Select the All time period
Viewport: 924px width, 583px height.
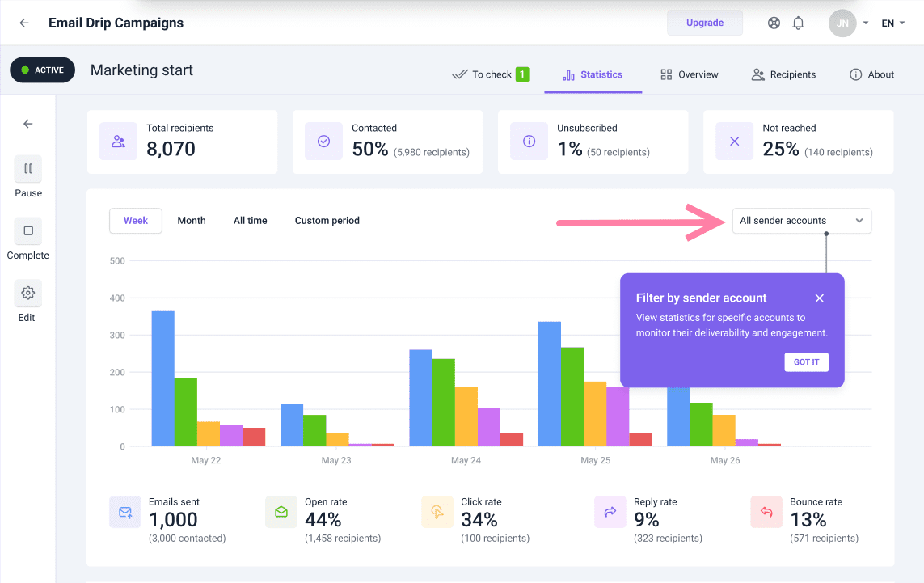coord(250,221)
